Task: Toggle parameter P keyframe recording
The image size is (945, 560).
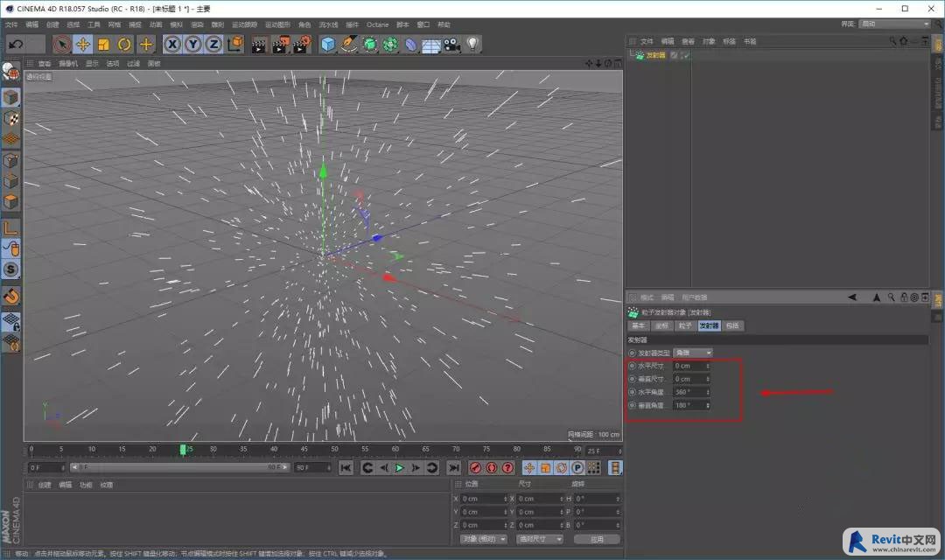Action: click(x=577, y=468)
